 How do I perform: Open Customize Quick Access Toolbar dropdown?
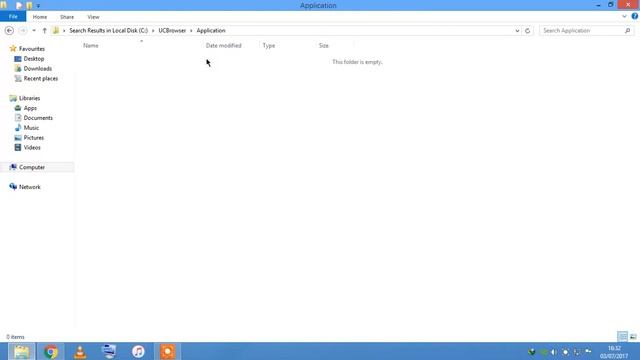click(38, 6)
